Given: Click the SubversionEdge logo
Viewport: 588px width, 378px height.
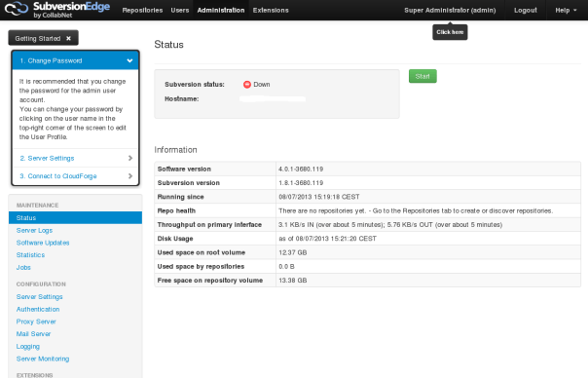Looking at the screenshot, I should point(57,10).
